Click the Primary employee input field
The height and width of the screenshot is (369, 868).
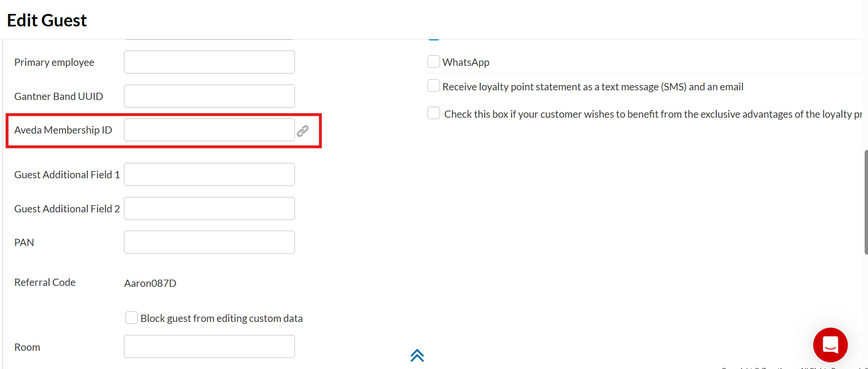(209, 62)
